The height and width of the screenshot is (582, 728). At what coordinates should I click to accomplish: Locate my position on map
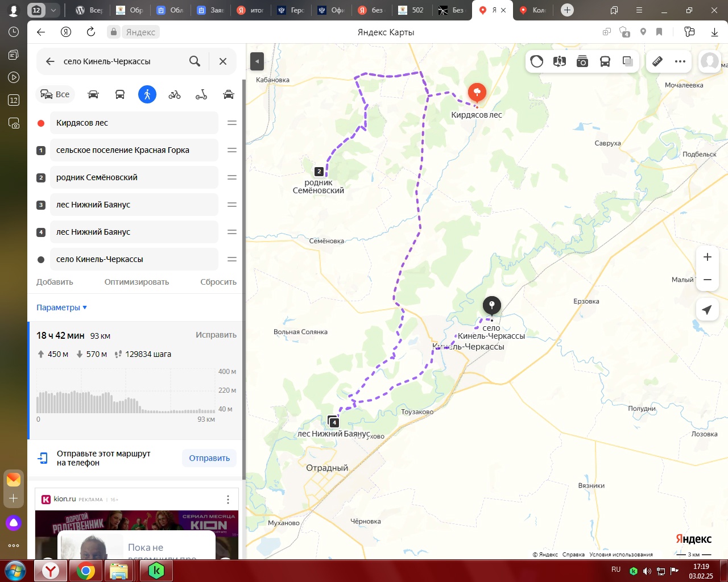(x=708, y=310)
